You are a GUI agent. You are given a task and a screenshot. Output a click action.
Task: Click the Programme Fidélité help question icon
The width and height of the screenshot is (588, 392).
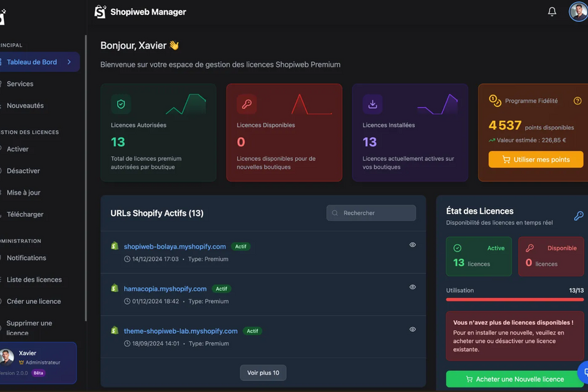[x=577, y=101]
